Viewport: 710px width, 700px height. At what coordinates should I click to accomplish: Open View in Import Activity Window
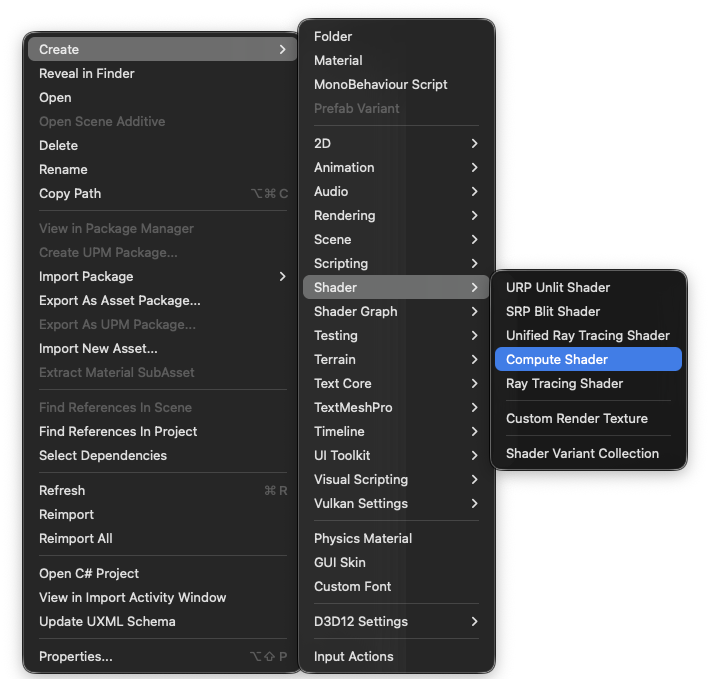coord(162,597)
